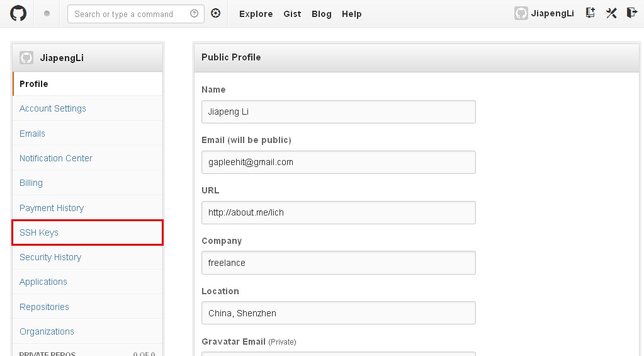Open the Help page from the header
The height and width of the screenshot is (356, 644).
(351, 14)
